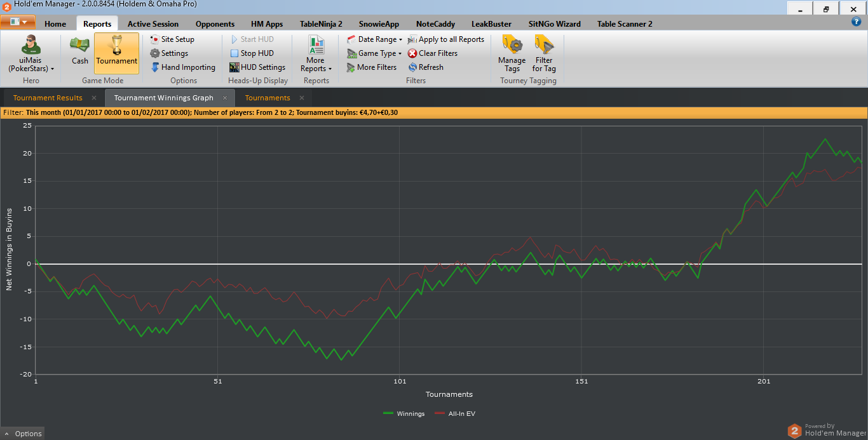Open the TableNinja 2 tab
The height and width of the screenshot is (440, 868).
coord(321,24)
